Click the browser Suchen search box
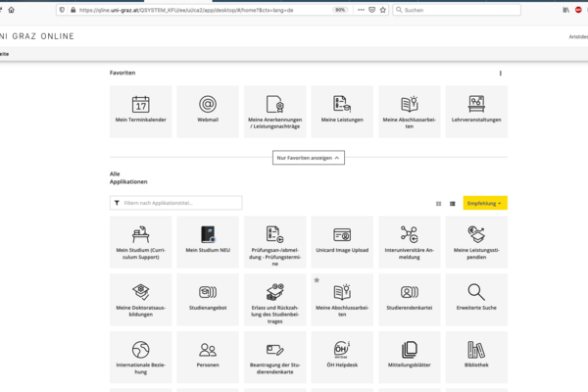Screen dimensions: 588x392 point(457,10)
